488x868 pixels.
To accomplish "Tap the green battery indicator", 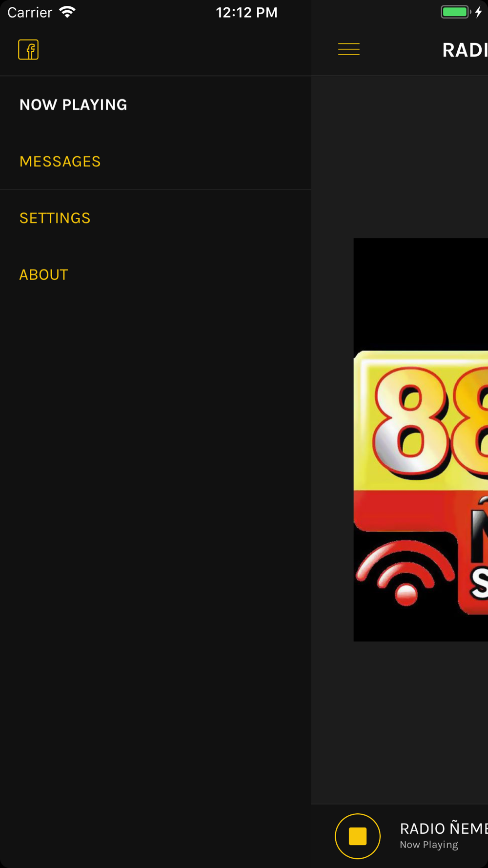I will point(455,12).
